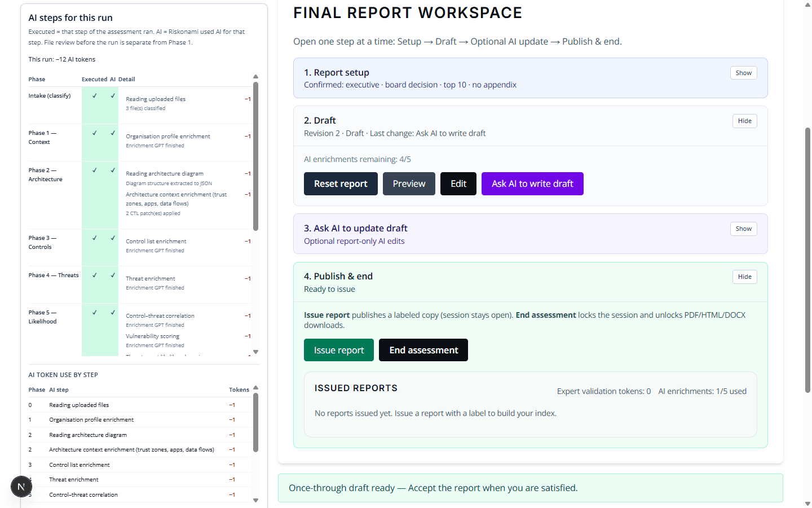Click '3. Ask AI to update draft' heading
This screenshot has width=812, height=508.
click(356, 229)
